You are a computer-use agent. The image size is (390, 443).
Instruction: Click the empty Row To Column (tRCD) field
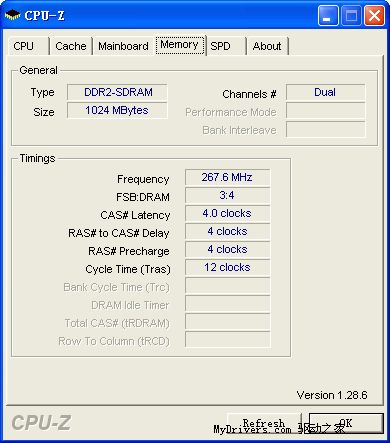tap(227, 339)
